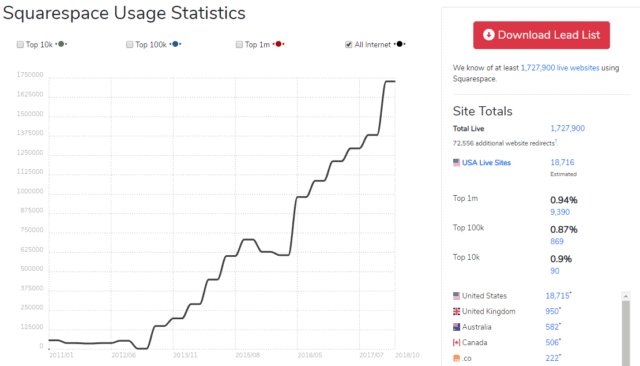The width and height of the screenshot is (640, 366).
Task: Click the United Kingdom flag icon
Action: tap(456, 311)
